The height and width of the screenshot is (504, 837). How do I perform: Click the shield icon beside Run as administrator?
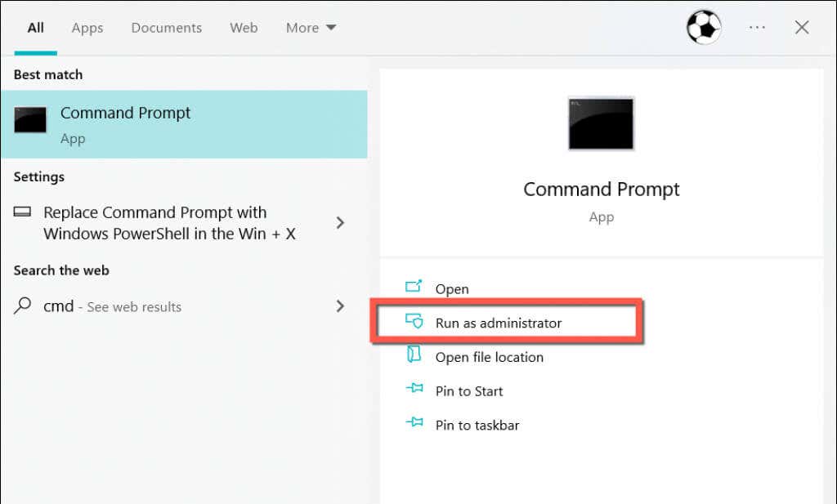[x=414, y=322]
